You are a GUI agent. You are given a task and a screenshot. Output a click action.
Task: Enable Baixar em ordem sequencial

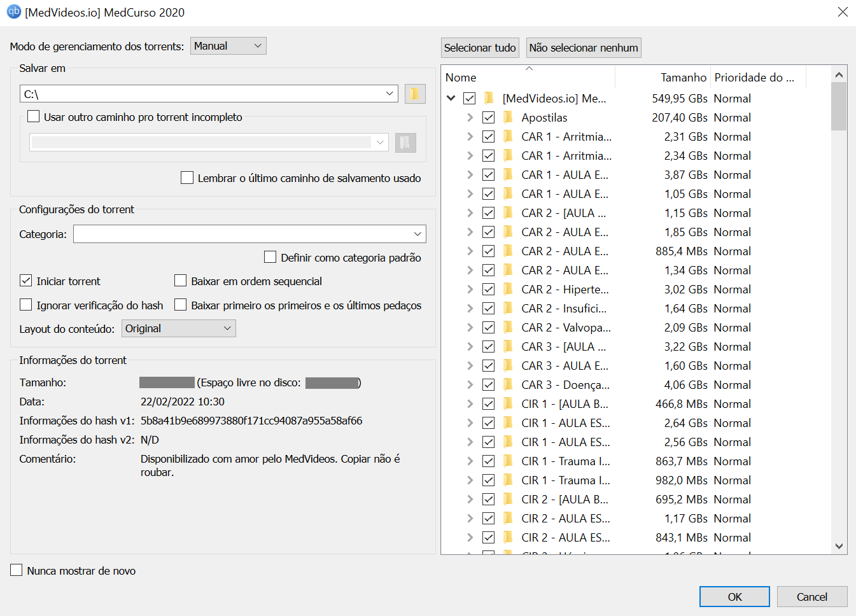coord(181,281)
